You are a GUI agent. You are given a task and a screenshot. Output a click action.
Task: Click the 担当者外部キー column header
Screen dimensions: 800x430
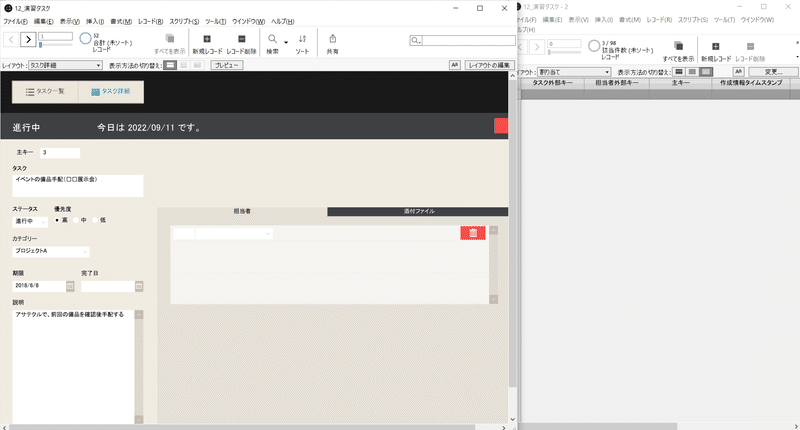click(616, 83)
